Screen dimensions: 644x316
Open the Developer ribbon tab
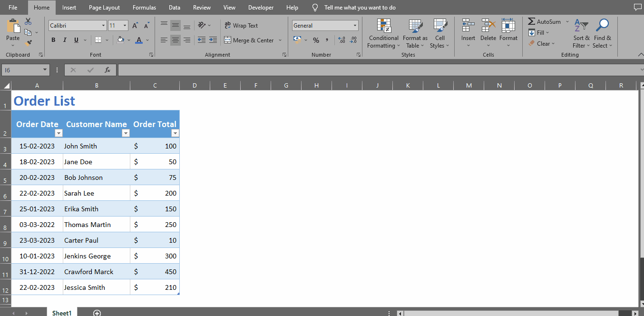261,7
